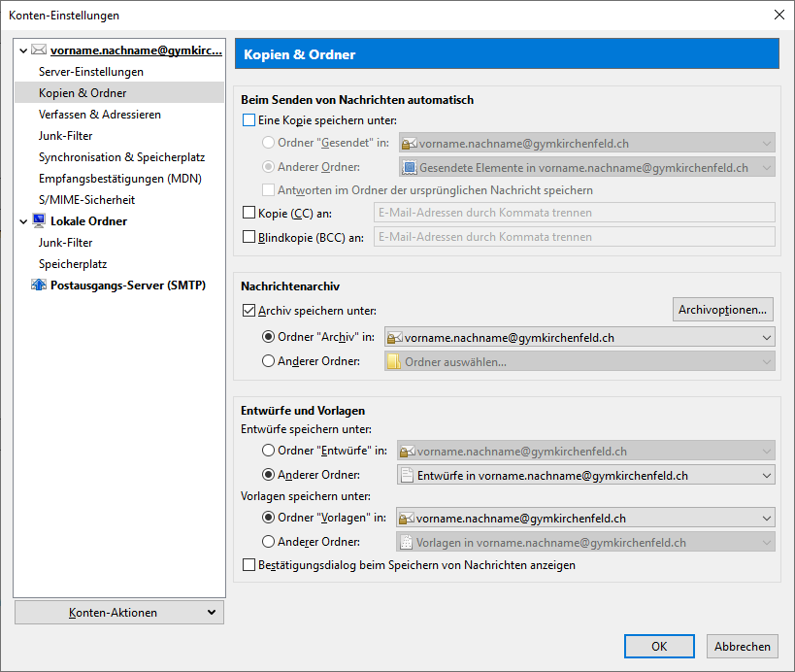This screenshot has height=672, width=795.
Task: Click the Lokale Ordner computer icon
Action: click(x=39, y=220)
